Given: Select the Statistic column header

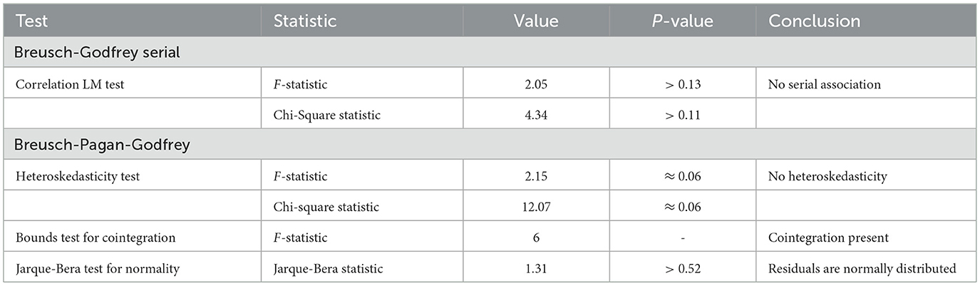Looking at the screenshot, I should (x=304, y=21).
